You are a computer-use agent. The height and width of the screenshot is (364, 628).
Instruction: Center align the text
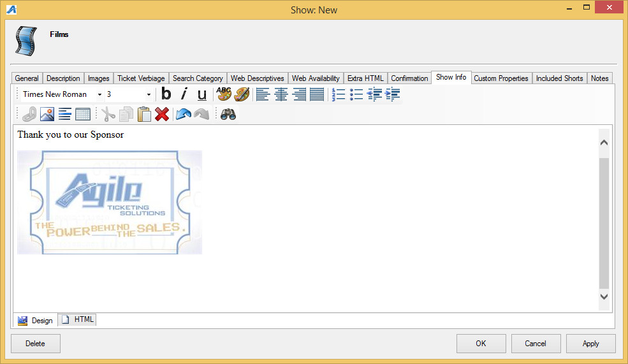tap(281, 94)
